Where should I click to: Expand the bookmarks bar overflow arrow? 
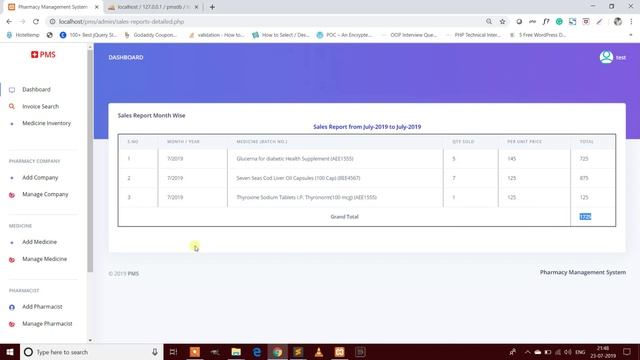coord(631,35)
